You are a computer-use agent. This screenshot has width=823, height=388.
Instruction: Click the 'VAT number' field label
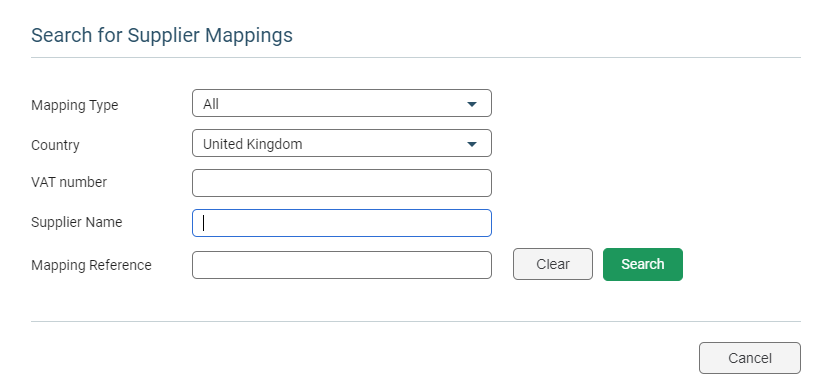tap(69, 182)
